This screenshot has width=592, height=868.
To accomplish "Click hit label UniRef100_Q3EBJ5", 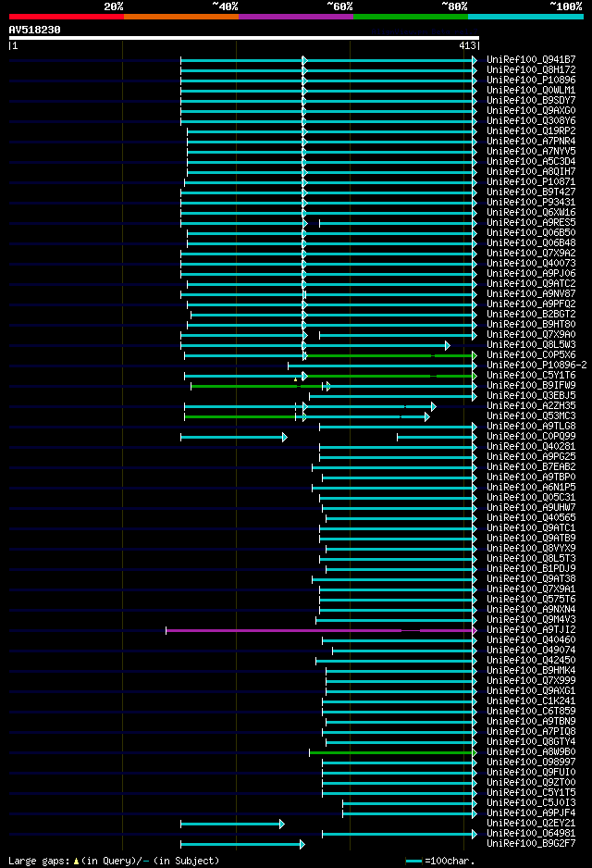I will [531, 395].
